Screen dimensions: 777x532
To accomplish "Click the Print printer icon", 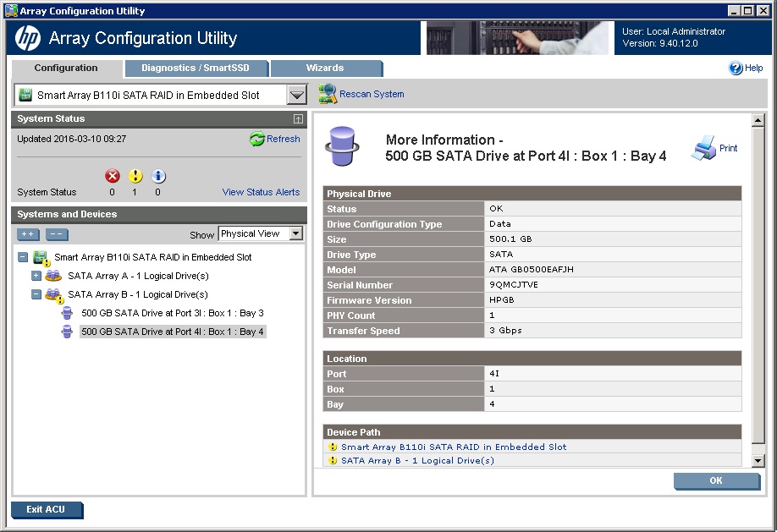I will 703,148.
